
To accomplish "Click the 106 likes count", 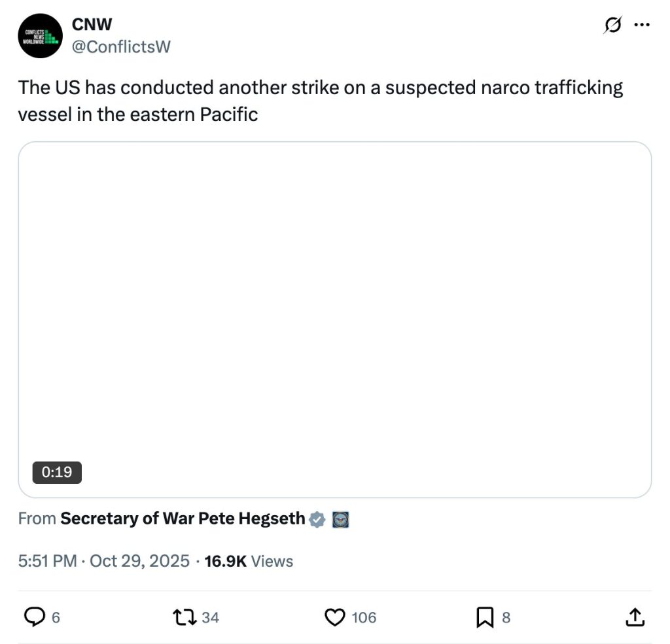I will pos(364,617).
